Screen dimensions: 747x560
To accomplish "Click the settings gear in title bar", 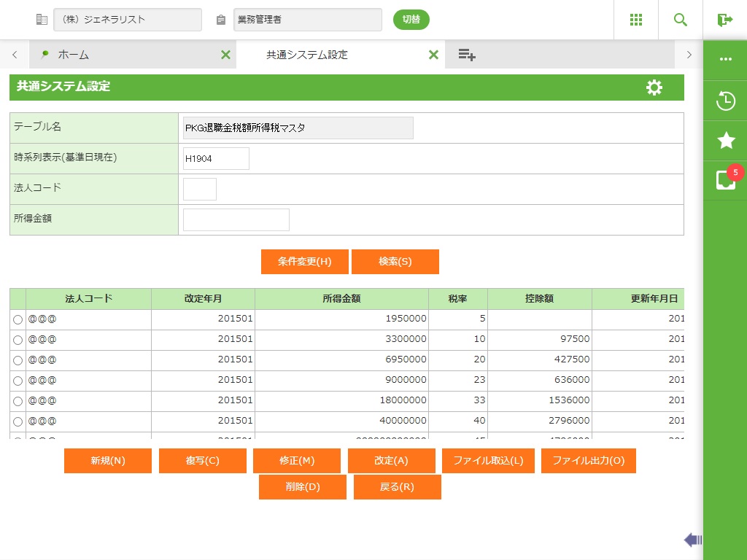I will 654,87.
